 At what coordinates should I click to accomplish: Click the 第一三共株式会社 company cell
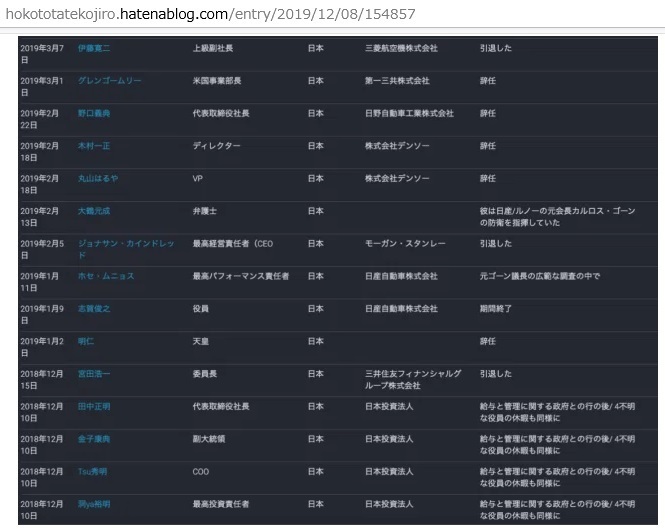[x=397, y=81]
